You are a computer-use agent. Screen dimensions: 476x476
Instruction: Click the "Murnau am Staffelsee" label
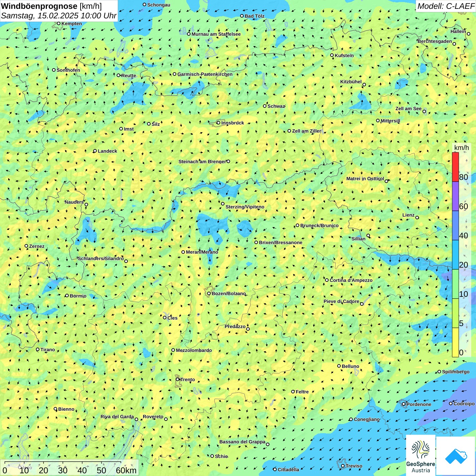point(216,34)
